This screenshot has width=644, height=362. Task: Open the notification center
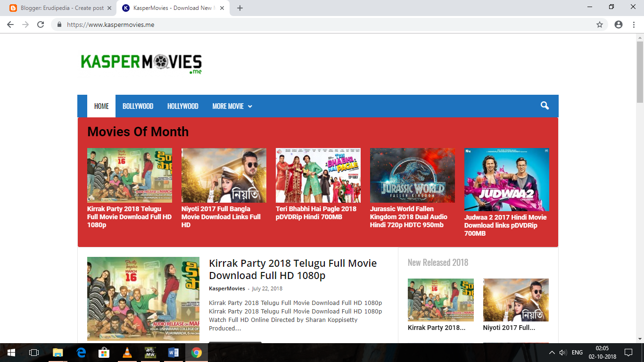pos(628,353)
